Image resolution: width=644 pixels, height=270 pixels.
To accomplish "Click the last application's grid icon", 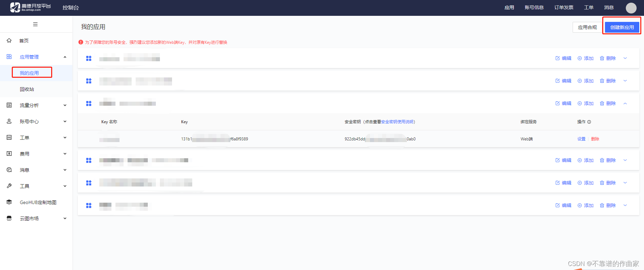I will [89, 205].
